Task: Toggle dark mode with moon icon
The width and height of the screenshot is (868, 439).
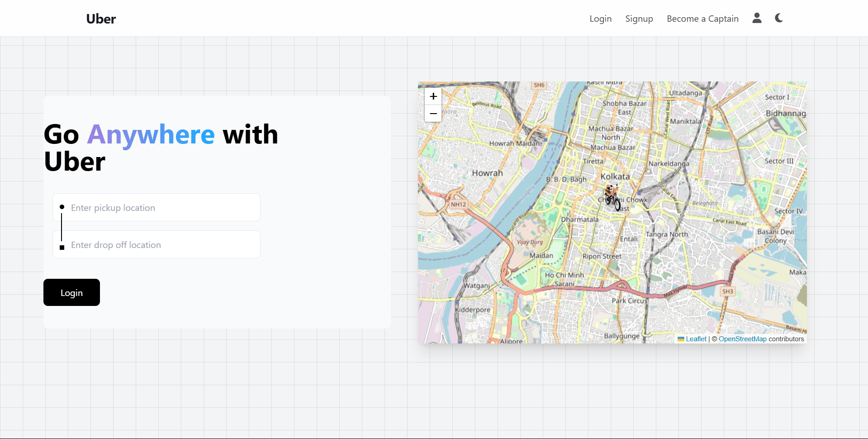Action: (x=778, y=18)
